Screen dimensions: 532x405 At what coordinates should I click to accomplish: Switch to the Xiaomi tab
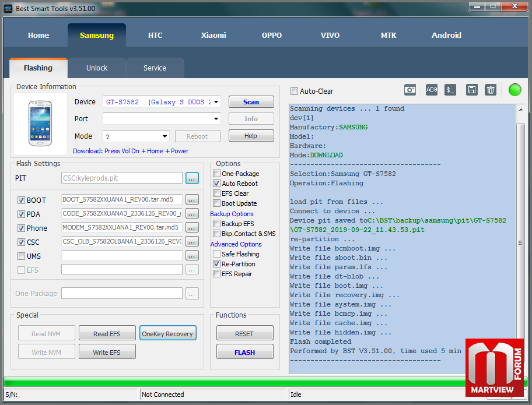[x=213, y=35]
